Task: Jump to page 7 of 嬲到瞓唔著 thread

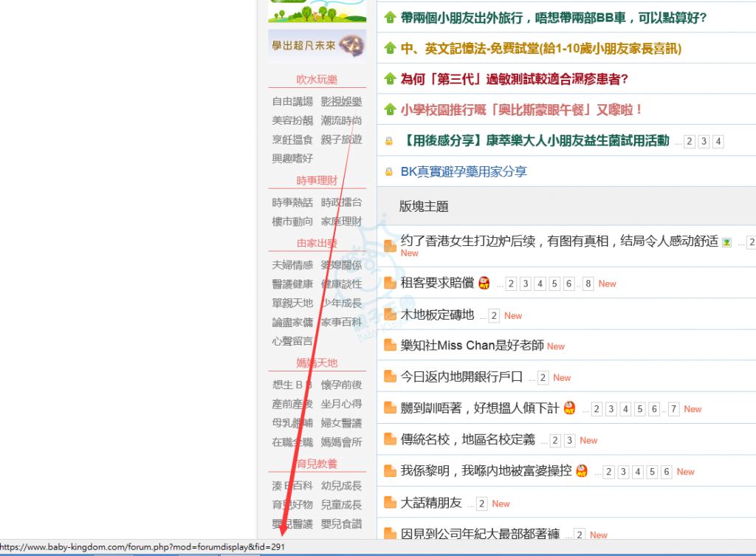Action: pyautogui.click(x=673, y=409)
